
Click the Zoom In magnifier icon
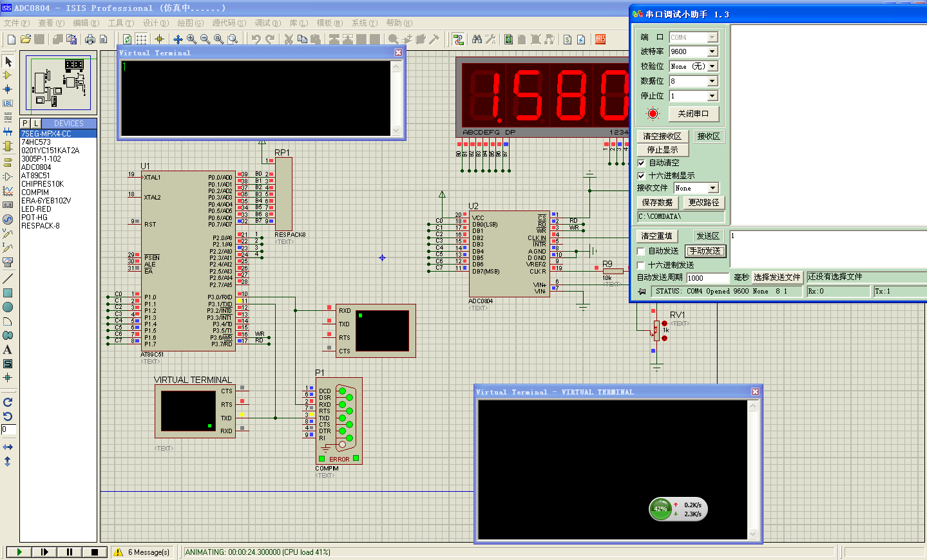[x=192, y=39]
